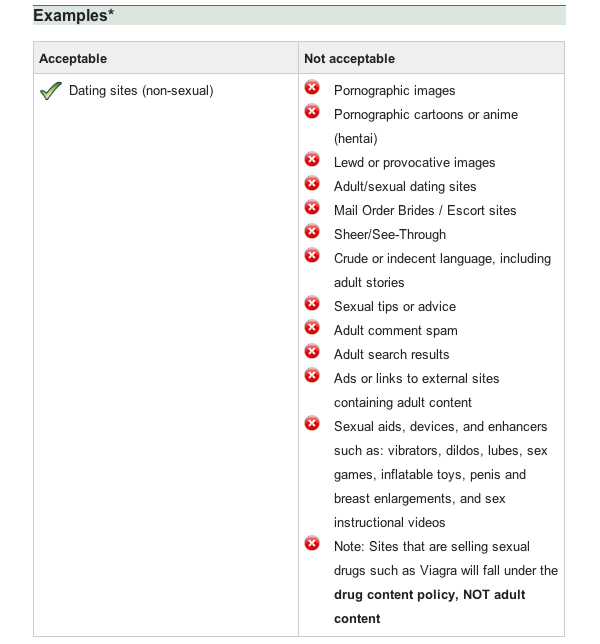This screenshot has height=644, width=600.
Task: Click the red X beside Pornographic images
Action: tap(312, 87)
